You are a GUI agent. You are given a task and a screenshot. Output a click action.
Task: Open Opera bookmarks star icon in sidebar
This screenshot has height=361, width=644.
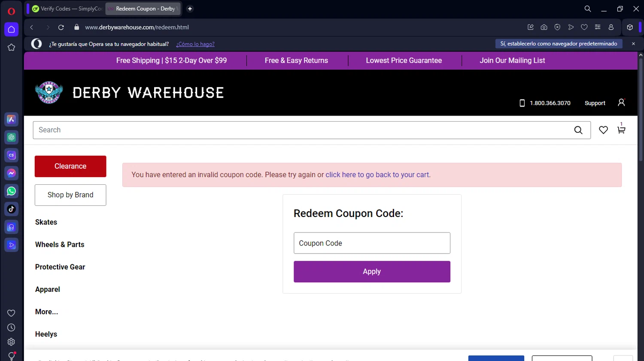(x=12, y=47)
